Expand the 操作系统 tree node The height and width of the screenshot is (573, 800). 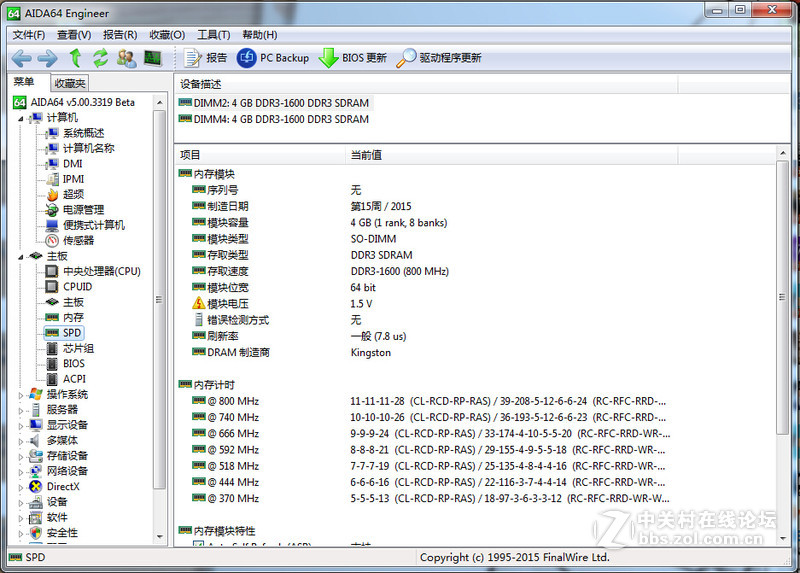[20, 395]
